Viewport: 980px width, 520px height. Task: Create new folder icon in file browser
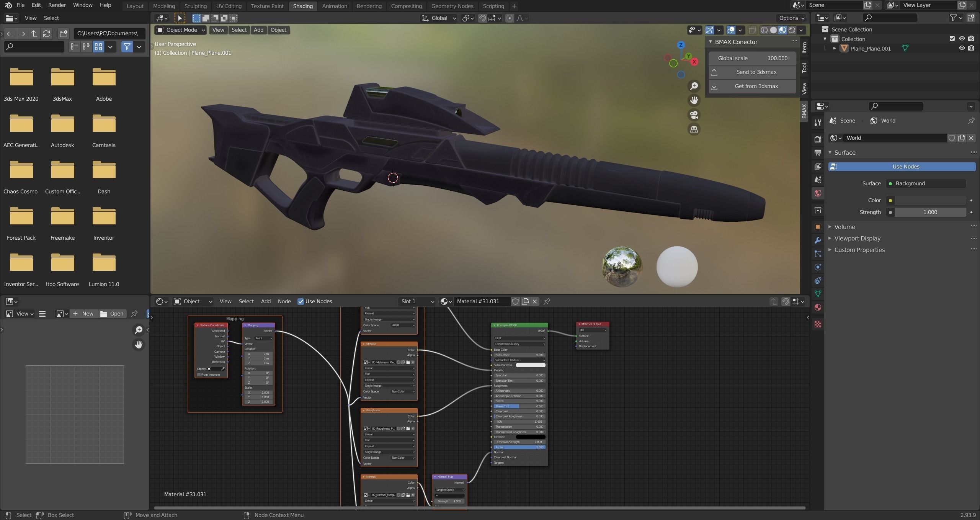click(64, 34)
